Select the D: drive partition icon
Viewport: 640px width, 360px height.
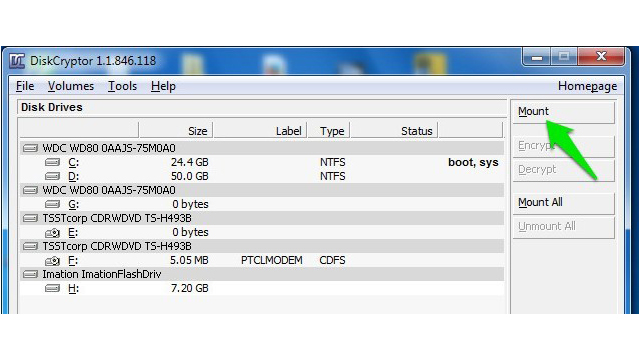pyautogui.click(x=52, y=176)
